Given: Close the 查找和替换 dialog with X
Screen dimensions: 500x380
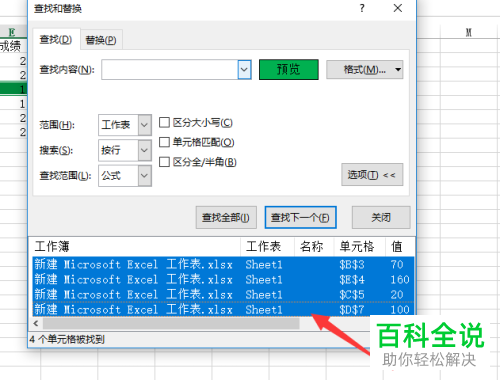Looking at the screenshot, I should click(398, 8).
